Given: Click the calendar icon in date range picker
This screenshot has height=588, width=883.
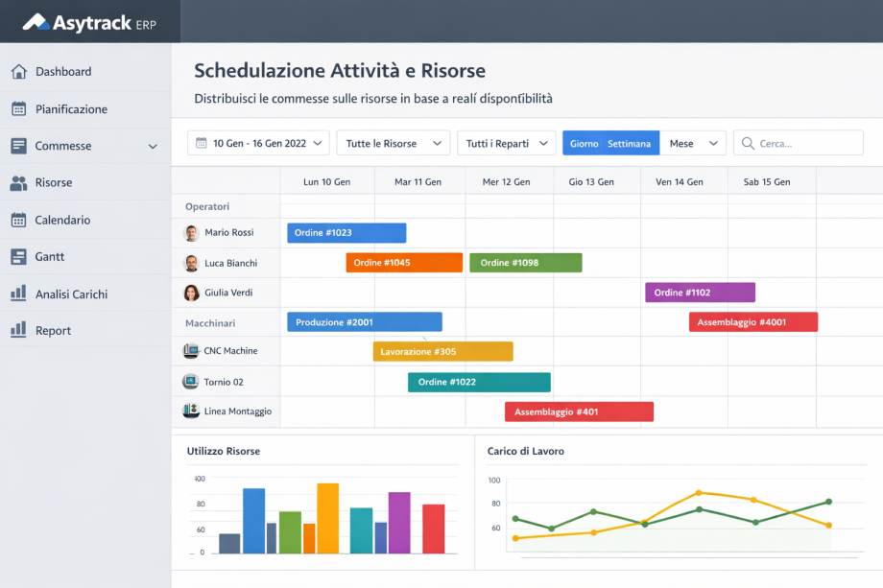Looking at the screenshot, I should point(201,143).
